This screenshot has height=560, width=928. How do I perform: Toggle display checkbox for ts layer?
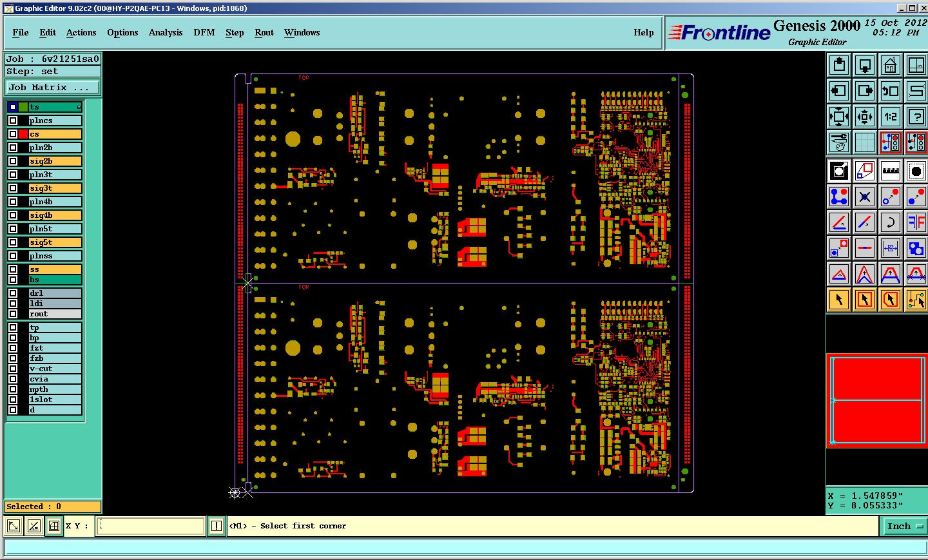coord(13,107)
